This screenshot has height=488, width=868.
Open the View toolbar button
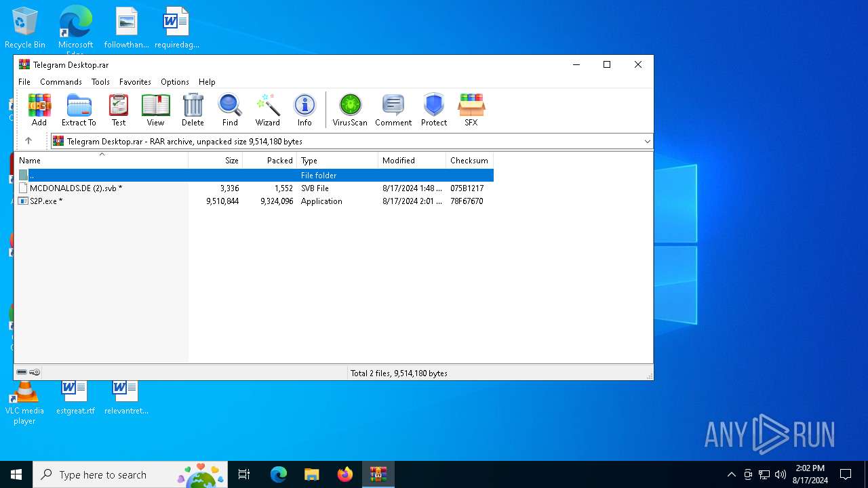click(155, 110)
